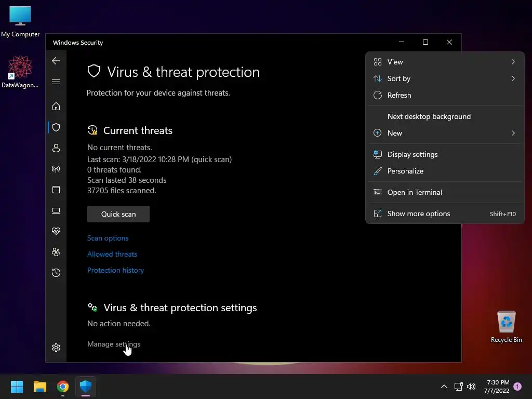Open Account protection person icon
The height and width of the screenshot is (399, 532).
(56, 148)
